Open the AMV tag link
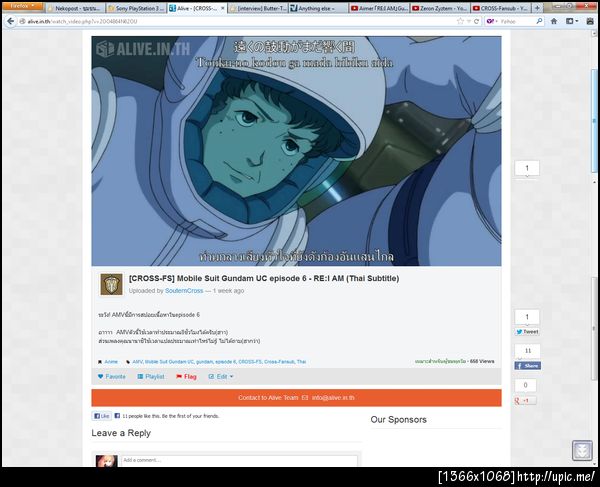This screenshot has height=487, width=600. [x=137, y=362]
